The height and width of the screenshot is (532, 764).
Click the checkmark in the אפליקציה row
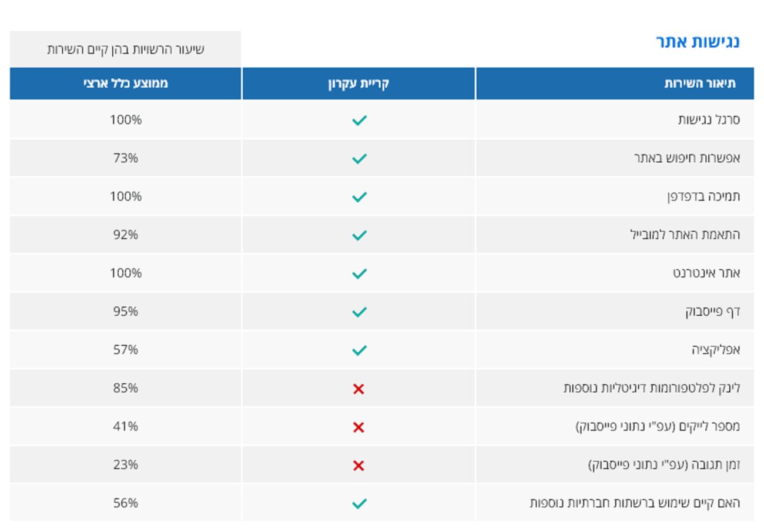coord(359,350)
